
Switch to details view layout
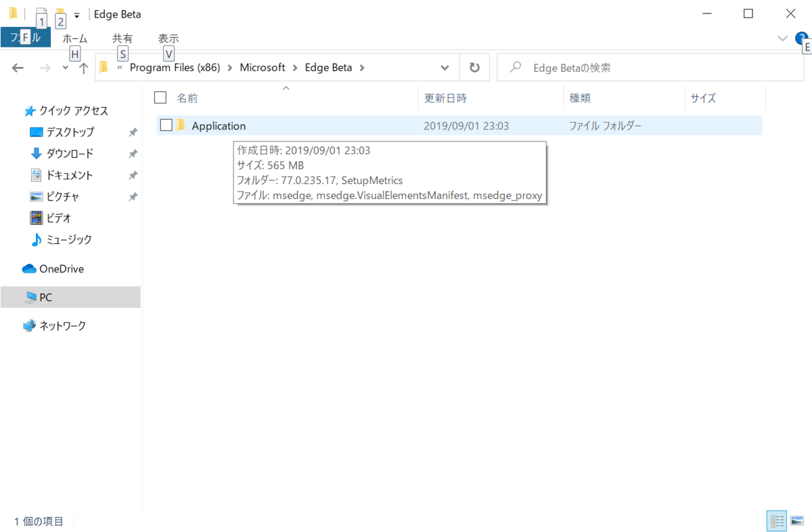click(777, 521)
